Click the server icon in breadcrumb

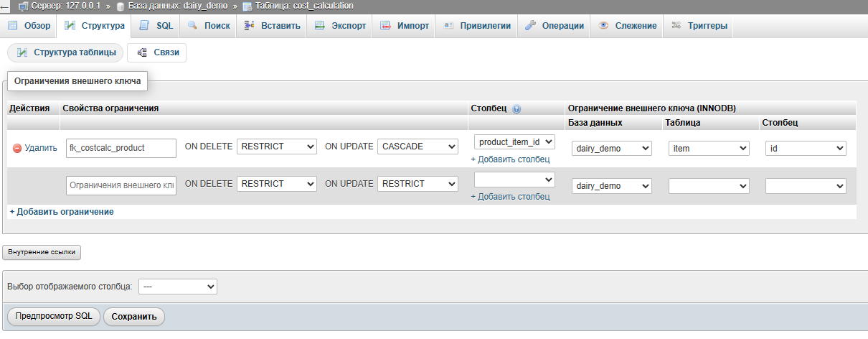coord(23,6)
